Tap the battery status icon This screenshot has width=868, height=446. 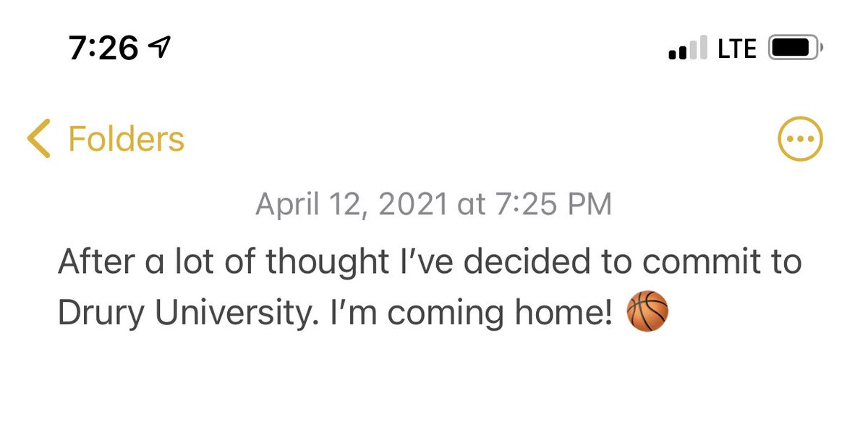795,49
